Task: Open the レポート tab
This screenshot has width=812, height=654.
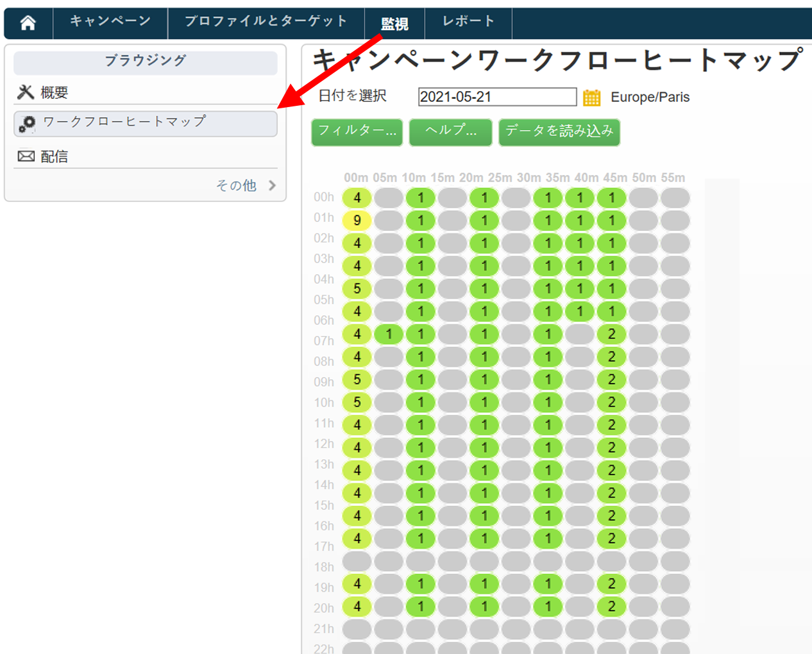Action: [468, 23]
